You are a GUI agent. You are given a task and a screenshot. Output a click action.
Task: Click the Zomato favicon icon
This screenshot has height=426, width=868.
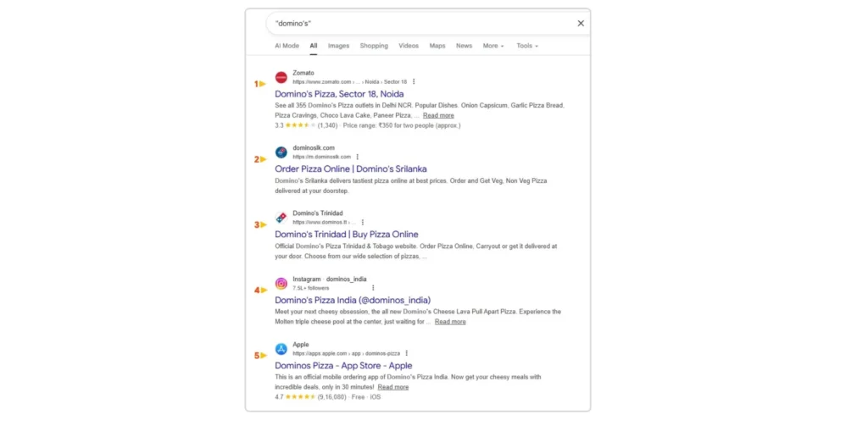click(281, 77)
